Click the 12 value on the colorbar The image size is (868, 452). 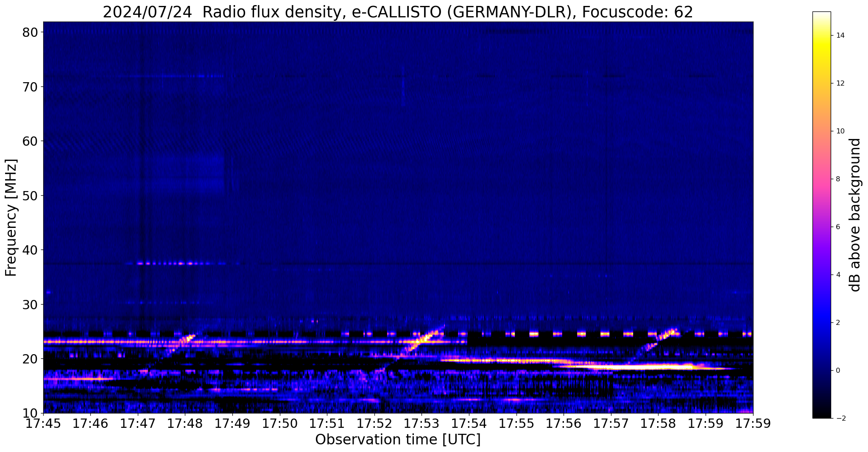(840, 83)
